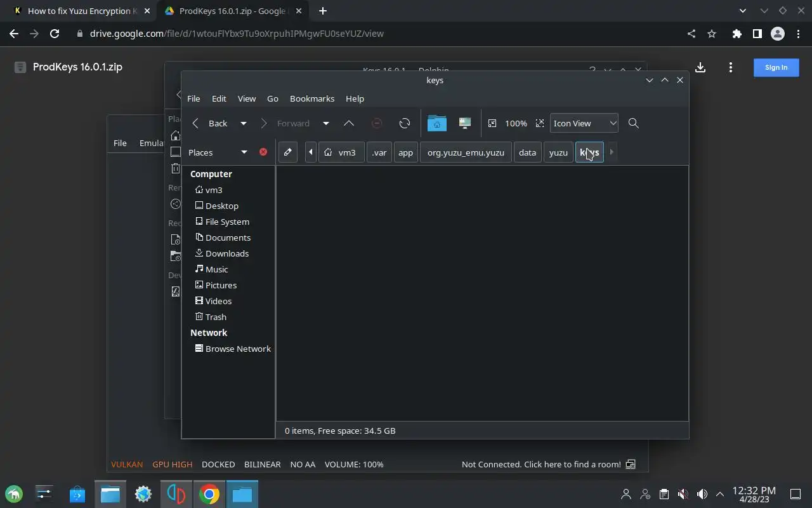
Task: Toggle DOCKED mode in yuzu status bar
Action: pos(218,464)
